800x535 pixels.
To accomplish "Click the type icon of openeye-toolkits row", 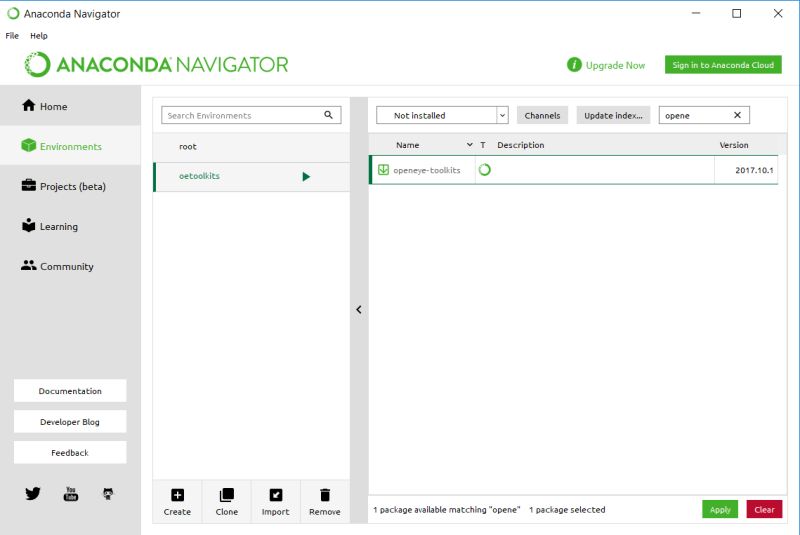I will point(485,170).
